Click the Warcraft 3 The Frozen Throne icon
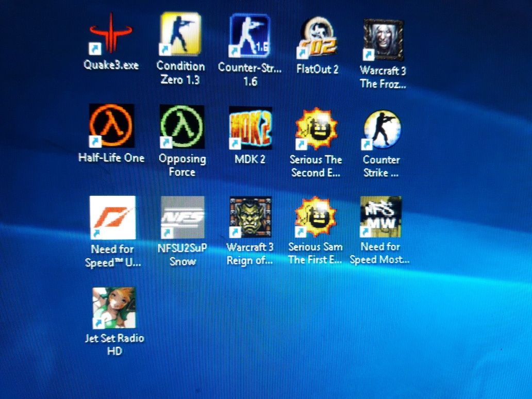This screenshot has width=532, height=399. (x=384, y=40)
